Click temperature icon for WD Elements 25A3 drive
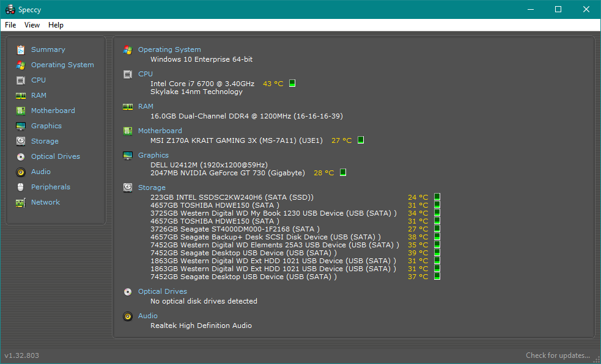 pyautogui.click(x=437, y=244)
